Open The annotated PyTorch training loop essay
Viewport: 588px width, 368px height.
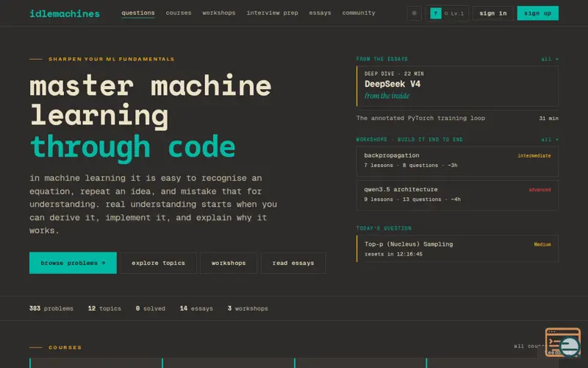[x=457, y=118]
